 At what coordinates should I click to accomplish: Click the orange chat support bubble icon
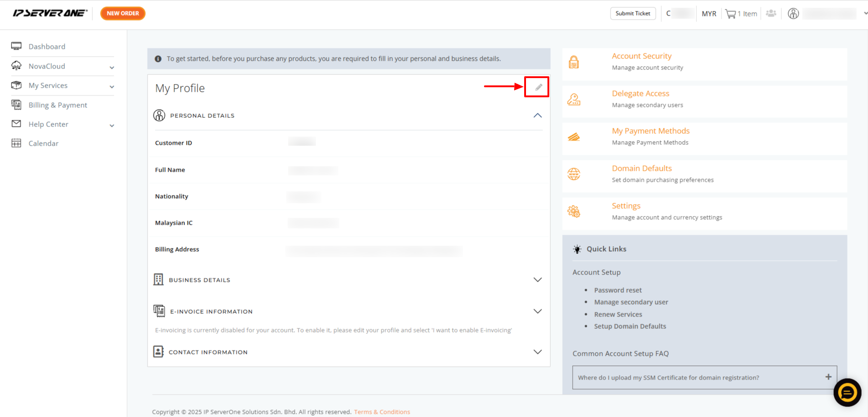pos(847,392)
